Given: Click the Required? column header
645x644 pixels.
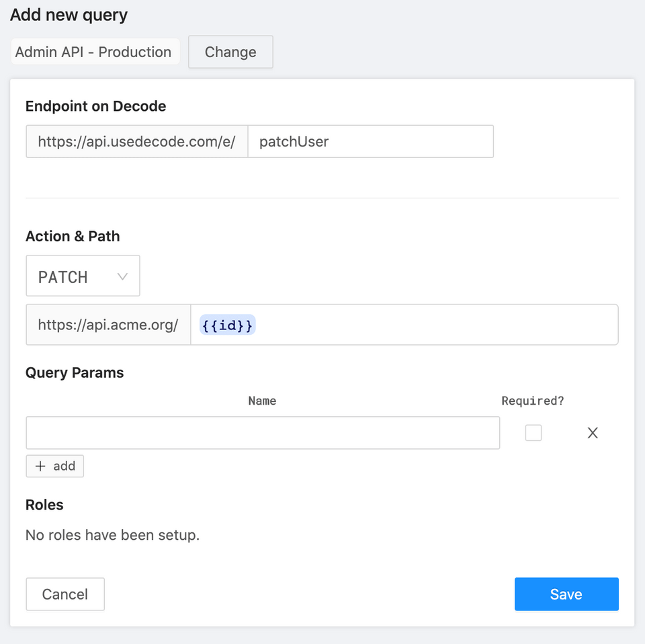Looking at the screenshot, I should [x=533, y=401].
